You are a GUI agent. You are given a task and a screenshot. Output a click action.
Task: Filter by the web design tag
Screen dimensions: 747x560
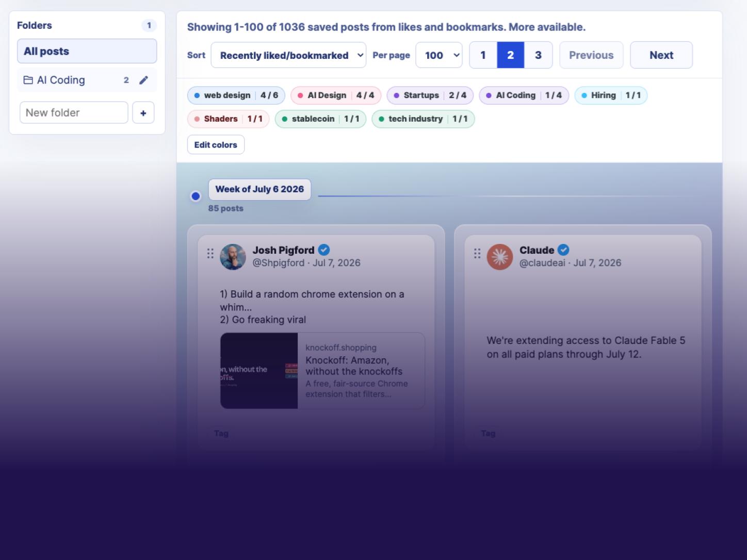236,95
